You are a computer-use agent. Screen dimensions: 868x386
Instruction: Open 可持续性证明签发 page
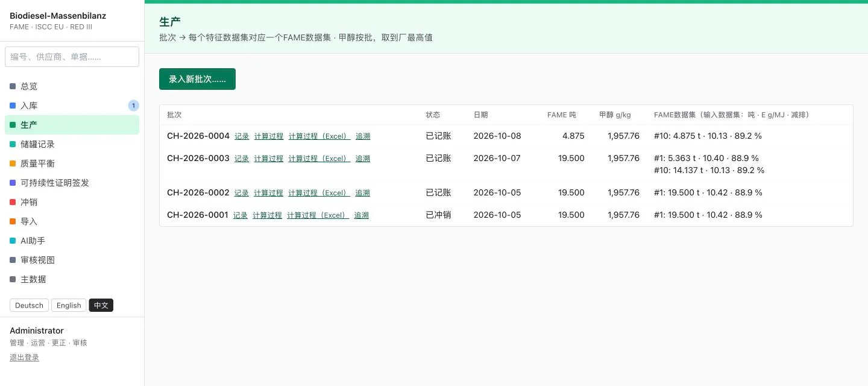(72, 183)
